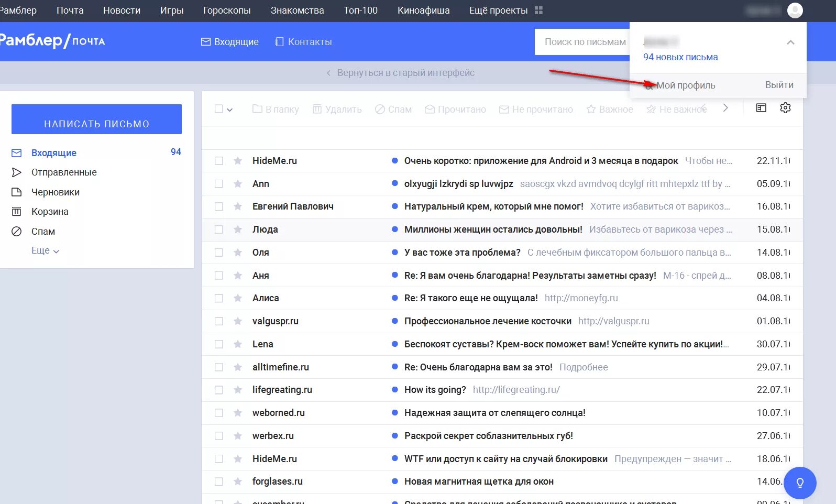Star the message from weborned.ru

pos(238,413)
